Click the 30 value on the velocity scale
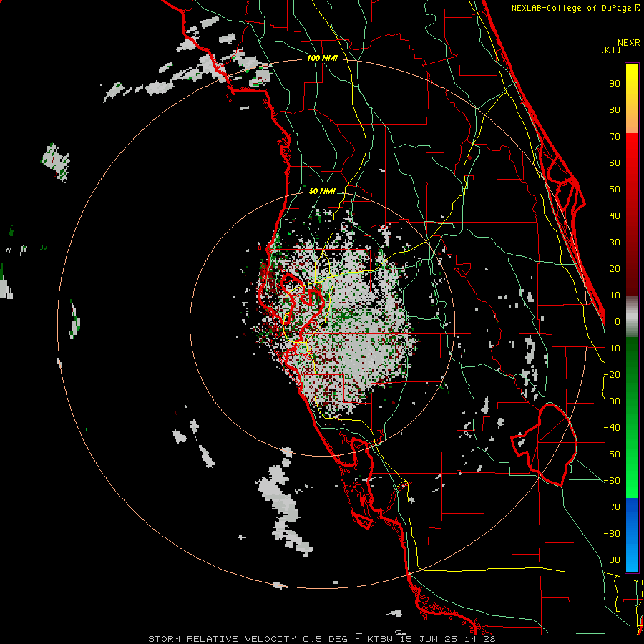644x644 pixels. (x=615, y=243)
